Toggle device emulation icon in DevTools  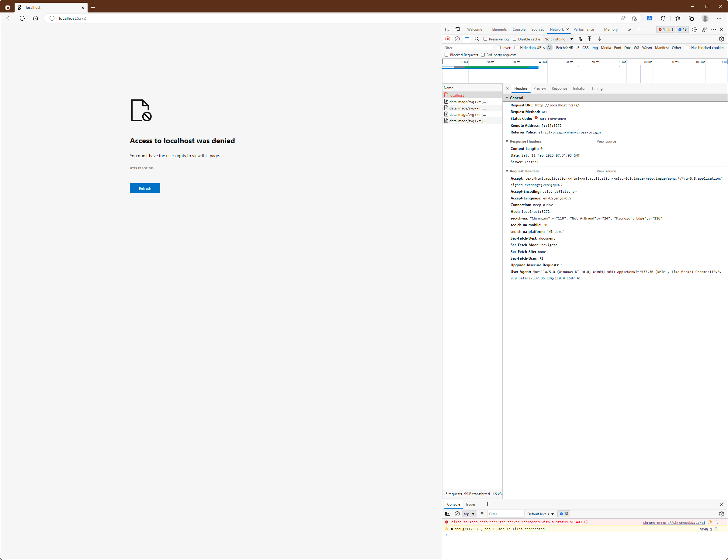(x=457, y=29)
